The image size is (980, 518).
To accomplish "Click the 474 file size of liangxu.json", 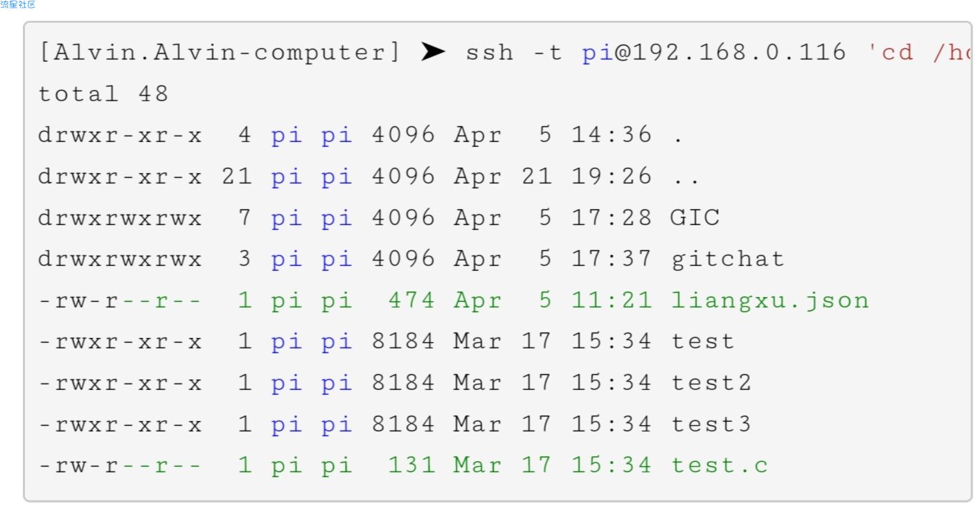I will tap(411, 301).
